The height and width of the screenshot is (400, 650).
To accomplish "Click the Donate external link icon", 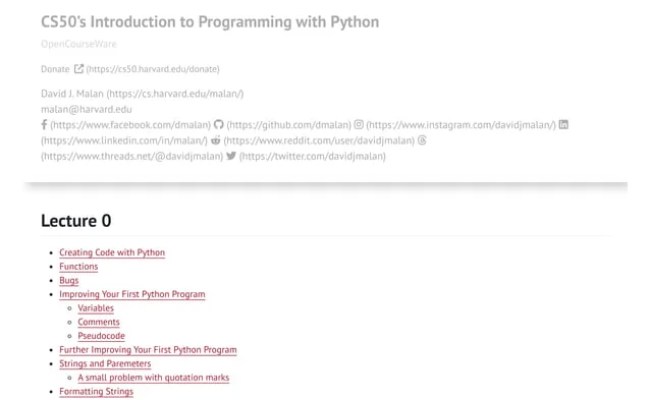I will pos(79,68).
